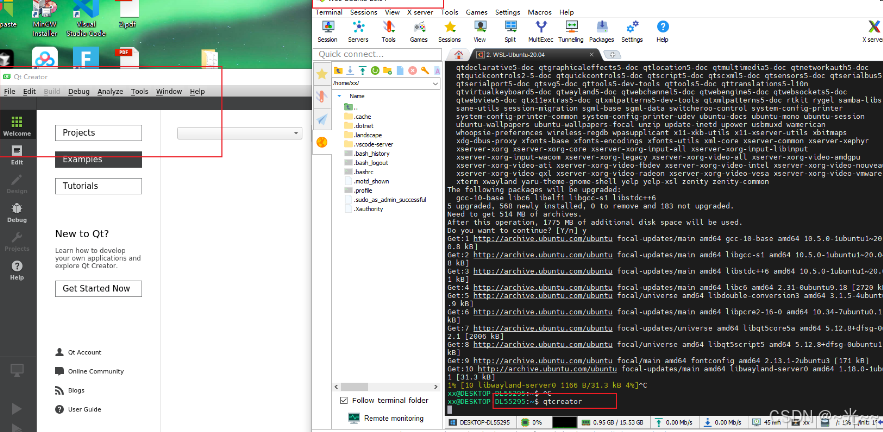The image size is (883, 432).
Task: Click the Remote monitoring icon
Action: pos(354,418)
